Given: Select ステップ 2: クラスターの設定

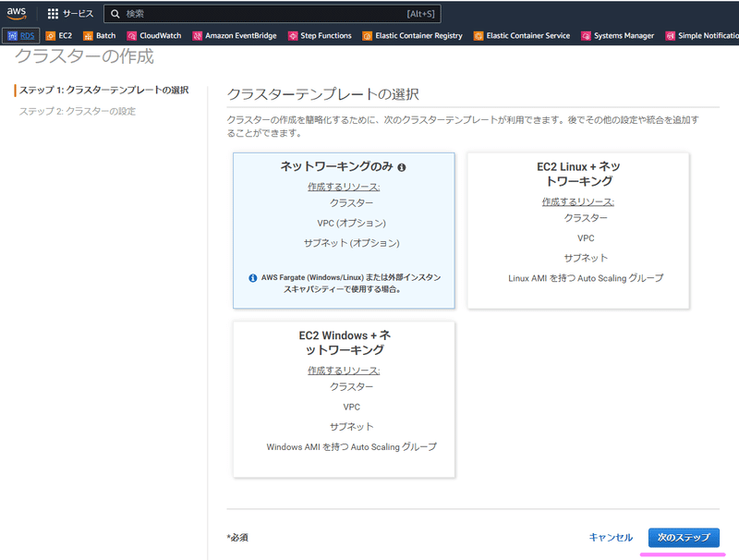Looking at the screenshot, I should [78, 111].
